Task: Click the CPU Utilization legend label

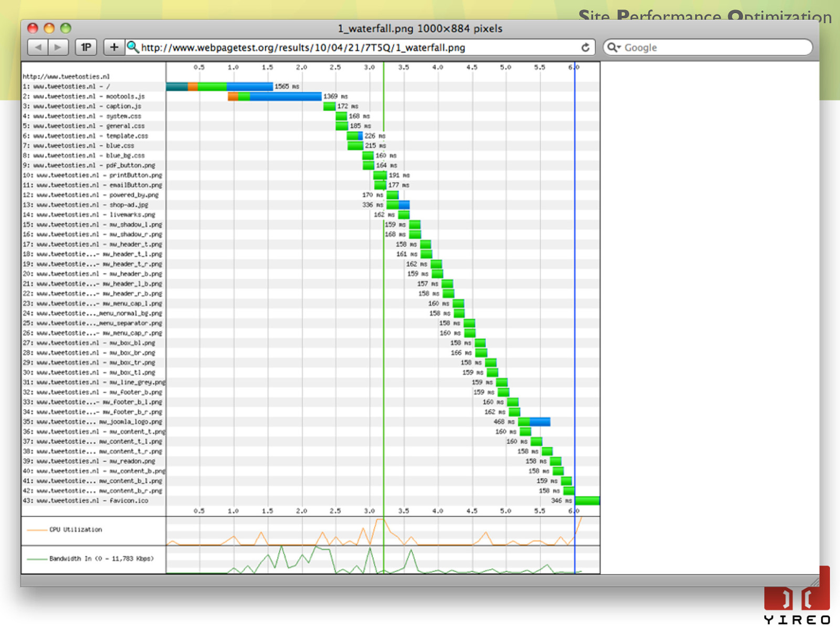Action: 76,530
